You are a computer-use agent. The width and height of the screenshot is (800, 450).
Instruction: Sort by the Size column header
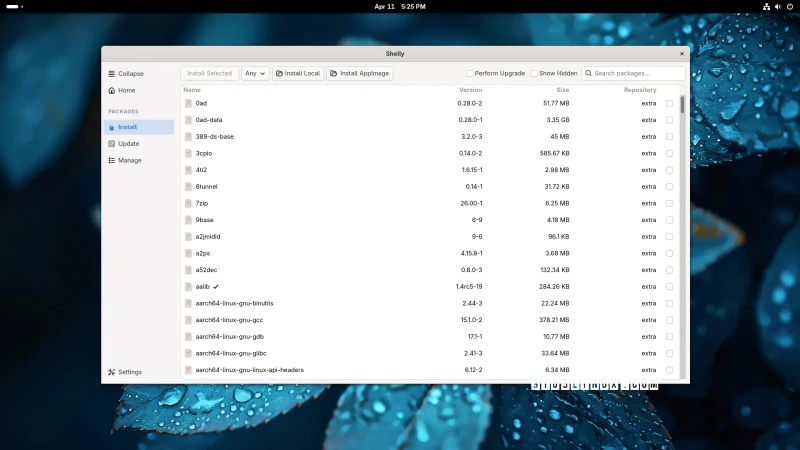563,90
